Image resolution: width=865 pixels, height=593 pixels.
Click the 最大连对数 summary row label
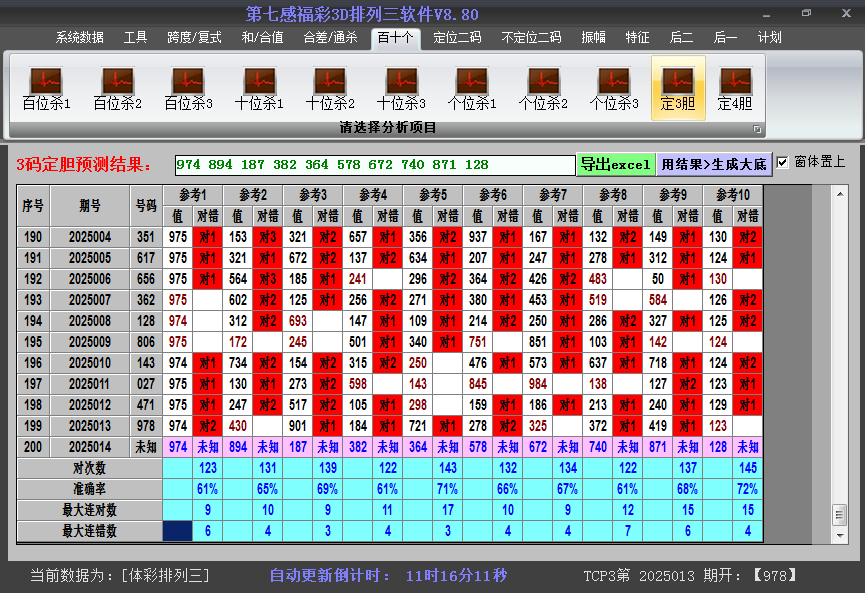(89, 510)
